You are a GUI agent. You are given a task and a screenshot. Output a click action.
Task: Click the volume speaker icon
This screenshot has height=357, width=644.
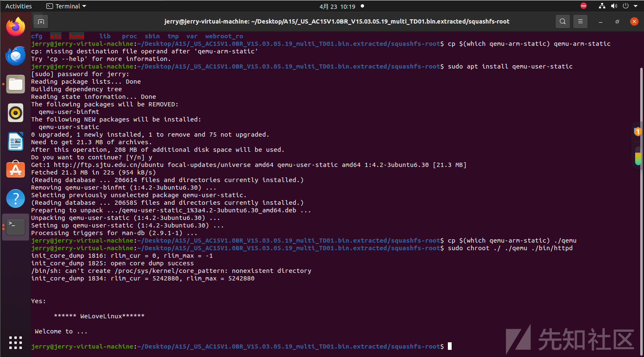[x=614, y=6]
